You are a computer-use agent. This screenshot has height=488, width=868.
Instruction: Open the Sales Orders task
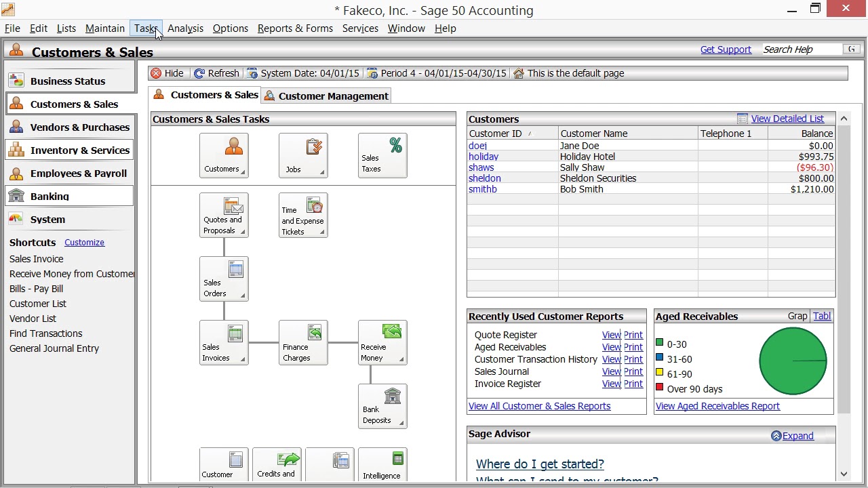224,279
